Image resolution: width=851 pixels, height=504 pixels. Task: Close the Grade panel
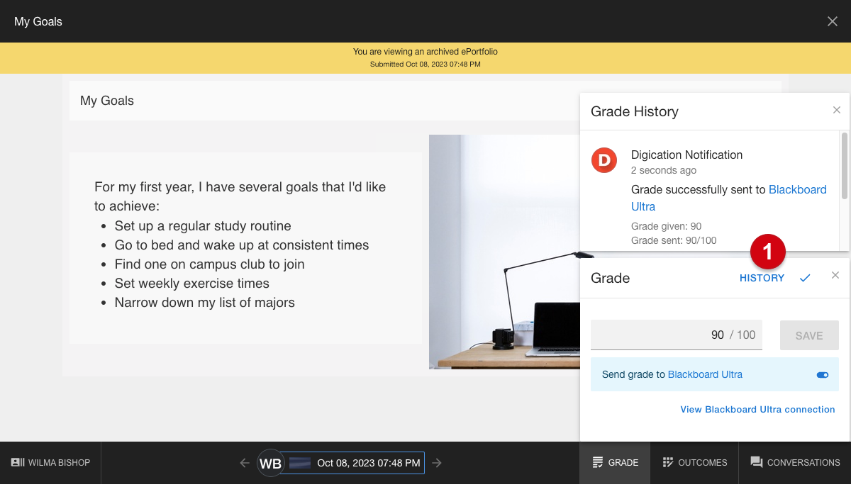835,275
